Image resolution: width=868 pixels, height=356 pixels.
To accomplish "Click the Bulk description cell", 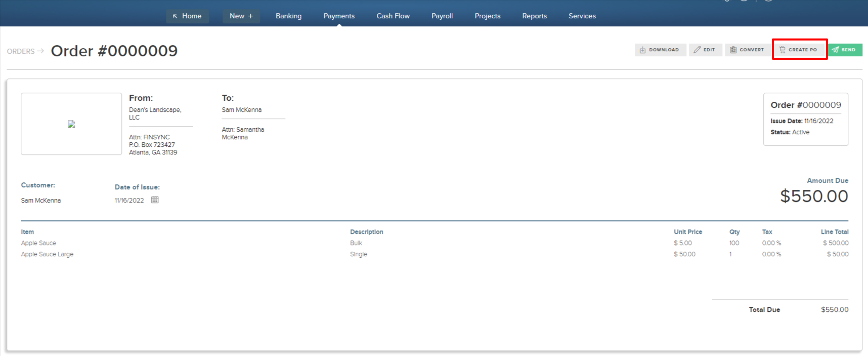I will (356, 243).
